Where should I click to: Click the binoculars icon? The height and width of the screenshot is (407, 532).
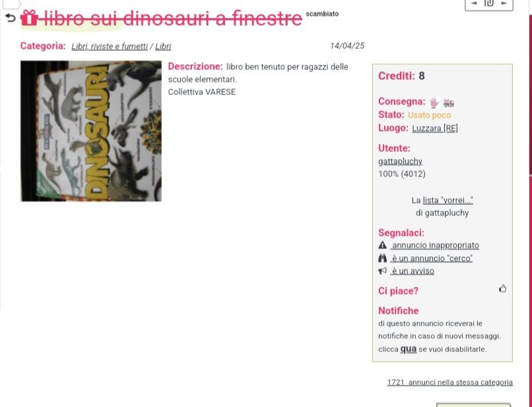pyautogui.click(x=382, y=258)
